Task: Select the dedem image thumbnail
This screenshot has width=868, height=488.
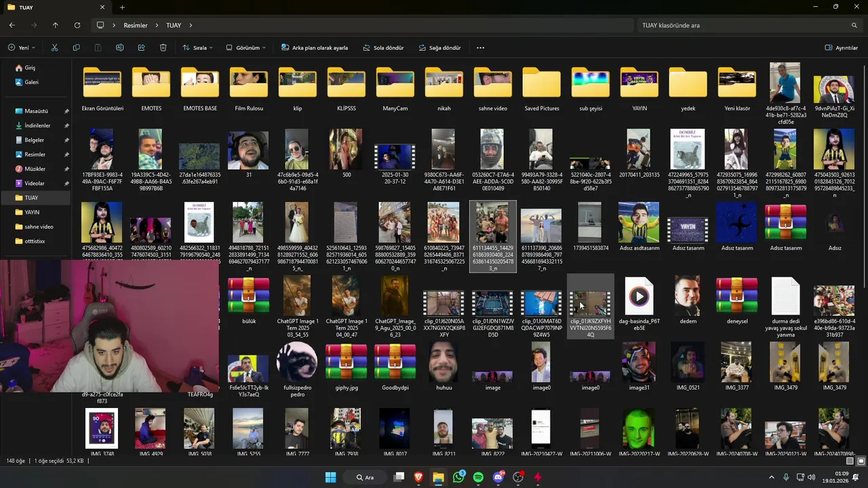Action: click(x=688, y=300)
